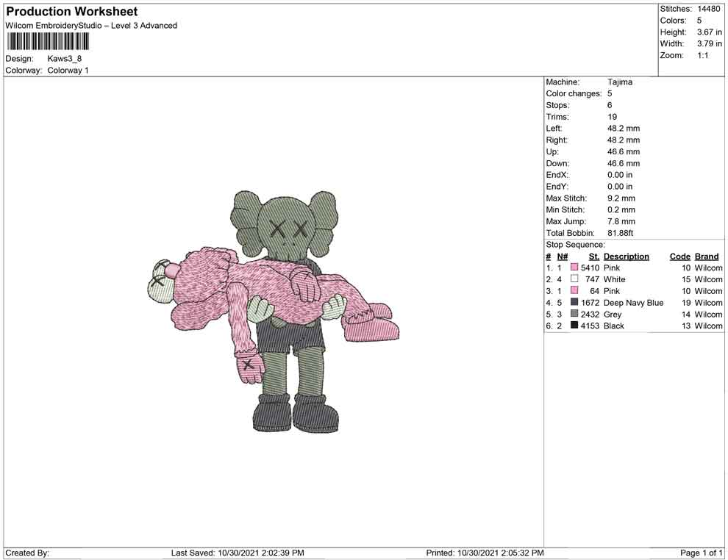Viewport: 728px width, 560px height.
Task: Click the Max Stitch value 9.2 mm
Action: [621, 198]
